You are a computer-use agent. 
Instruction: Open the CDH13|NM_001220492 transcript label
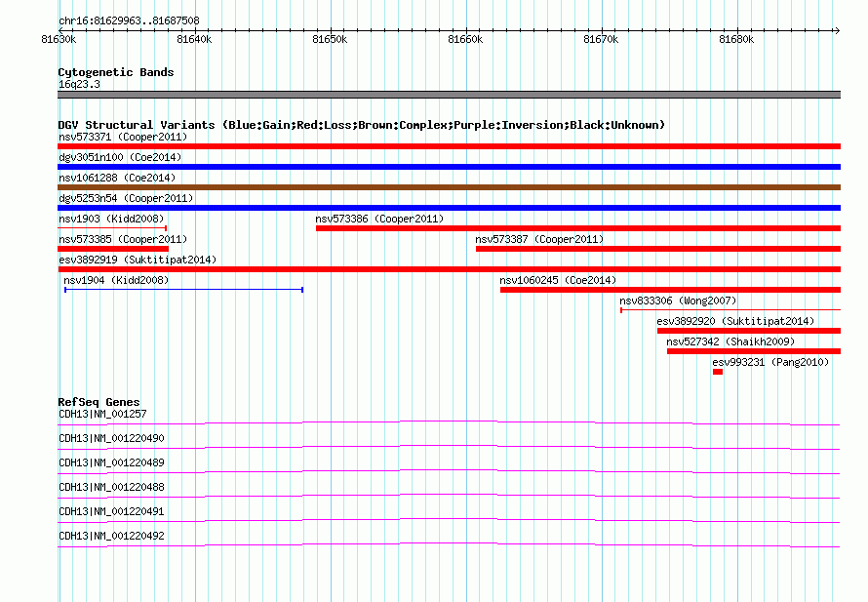(x=111, y=536)
